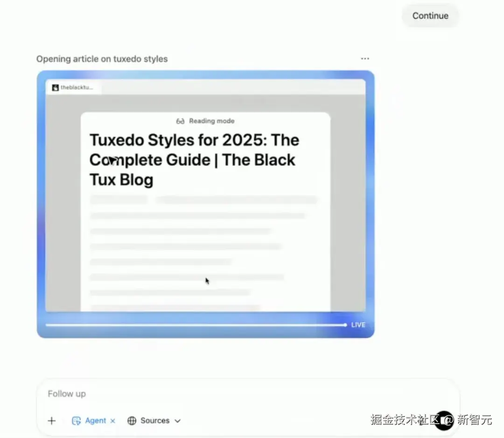Click the Sources globe icon

(132, 421)
